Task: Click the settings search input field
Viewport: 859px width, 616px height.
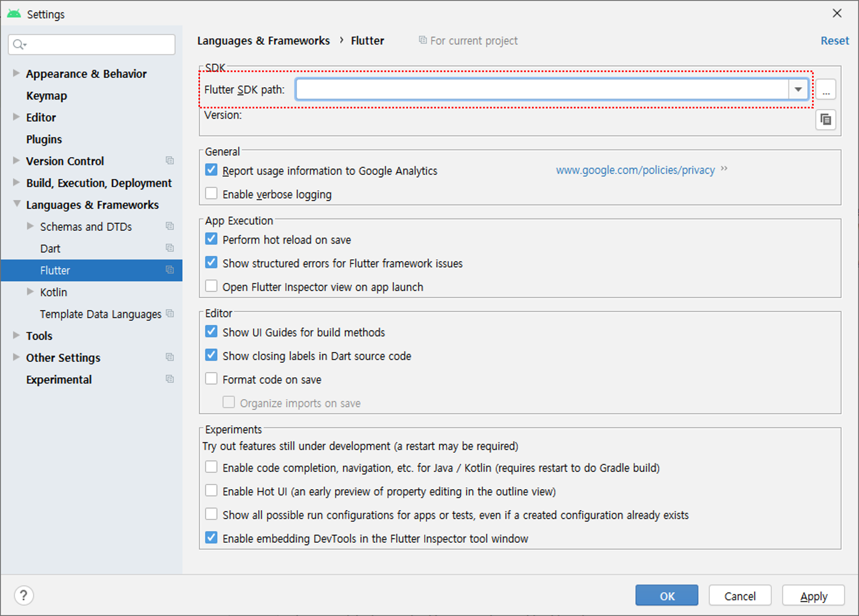Action: 92,45
